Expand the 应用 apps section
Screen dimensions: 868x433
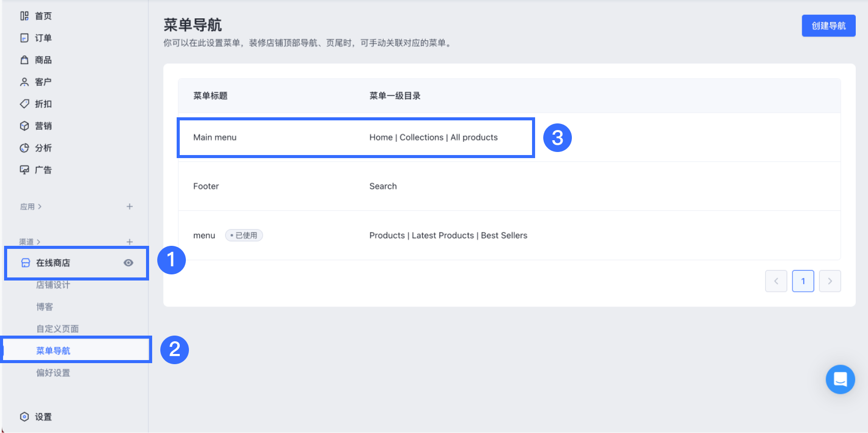click(x=31, y=207)
